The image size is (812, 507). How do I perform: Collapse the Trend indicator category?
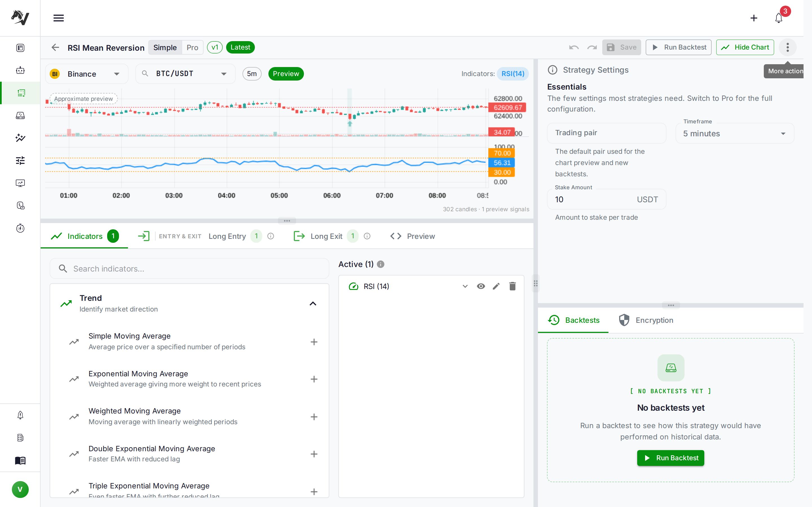click(312, 303)
